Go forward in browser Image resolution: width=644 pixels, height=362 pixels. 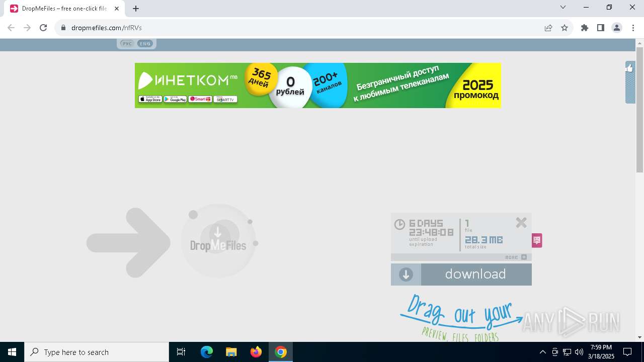[27, 28]
